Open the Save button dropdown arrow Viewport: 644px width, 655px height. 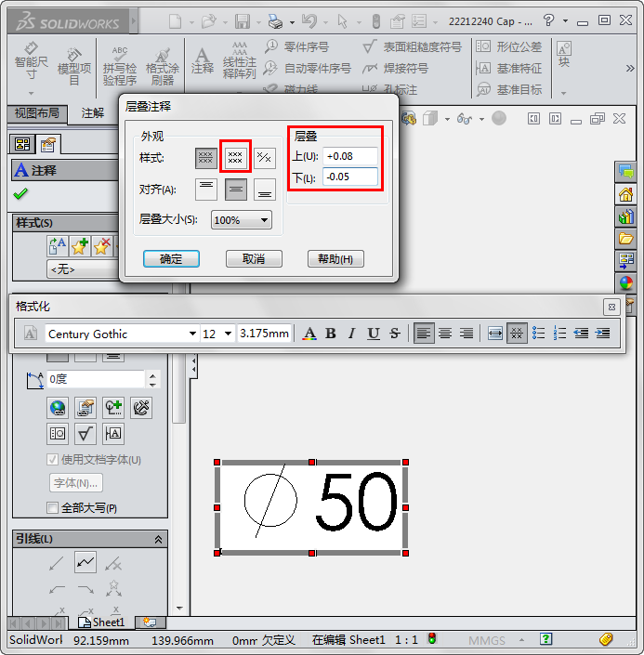click(x=258, y=21)
